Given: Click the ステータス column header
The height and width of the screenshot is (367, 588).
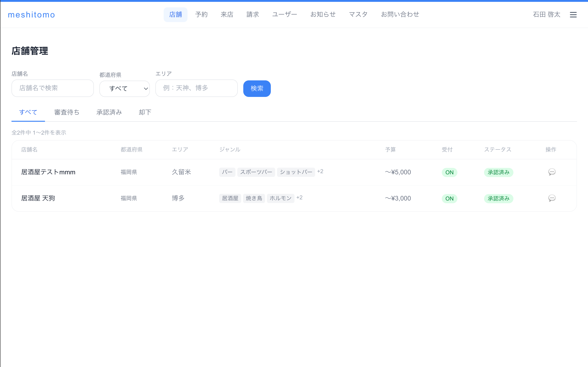Looking at the screenshot, I should (x=498, y=150).
